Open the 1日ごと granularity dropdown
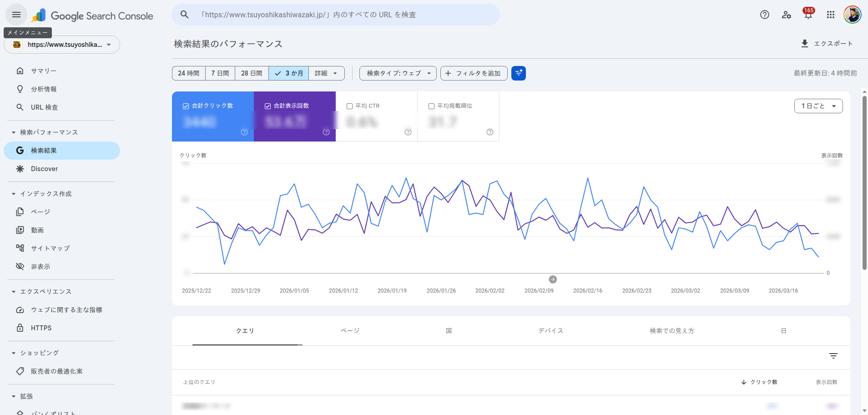The image size is (868, 415). [818, 106]
